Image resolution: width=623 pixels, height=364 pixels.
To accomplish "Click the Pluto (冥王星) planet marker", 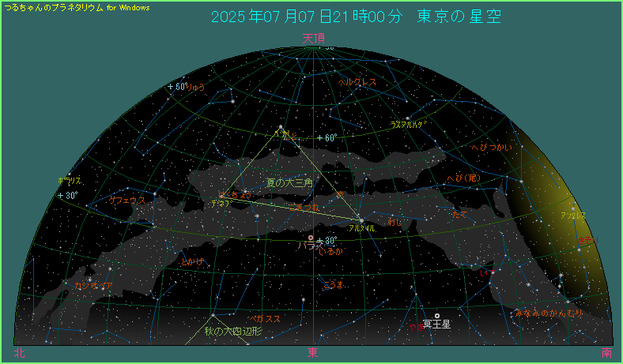I will pos(437,316).
